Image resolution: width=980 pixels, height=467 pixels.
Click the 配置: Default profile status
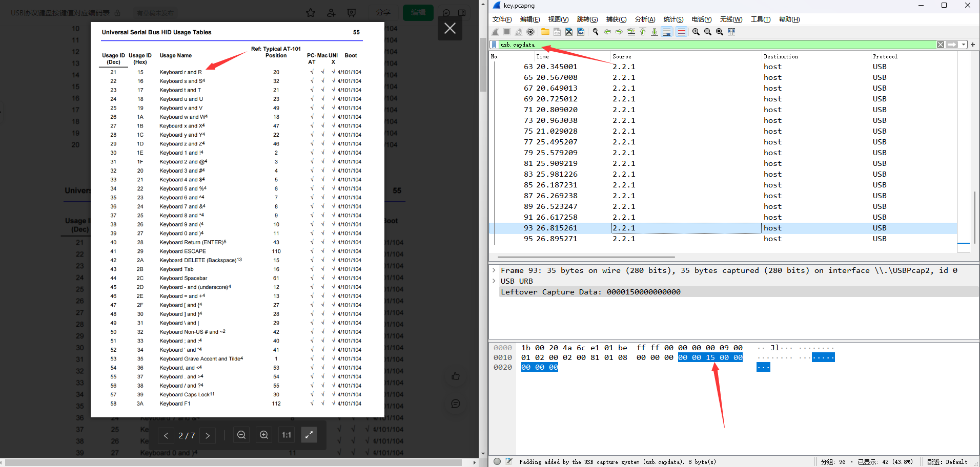tap(947, 462)
